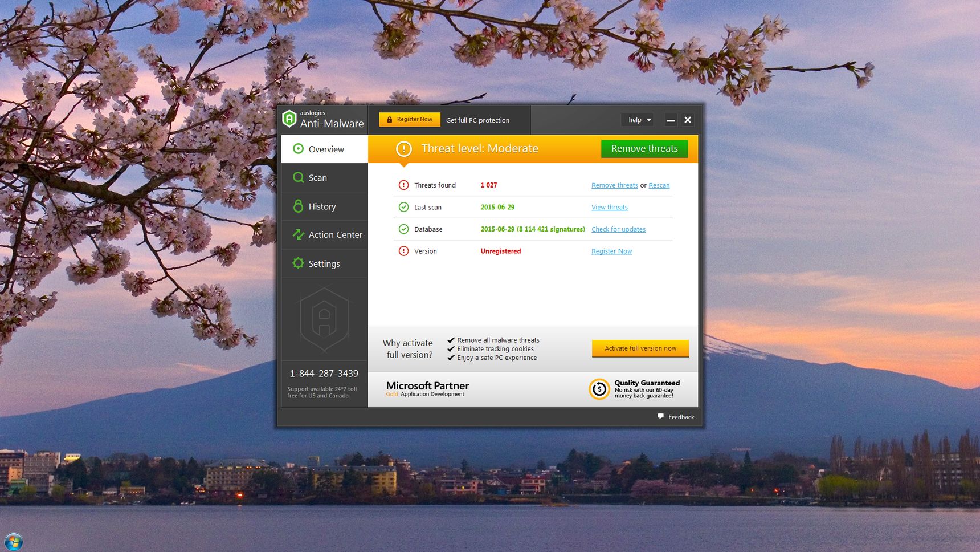Click the History icon in sidebar
980x552 pixels.
[298, 206]
